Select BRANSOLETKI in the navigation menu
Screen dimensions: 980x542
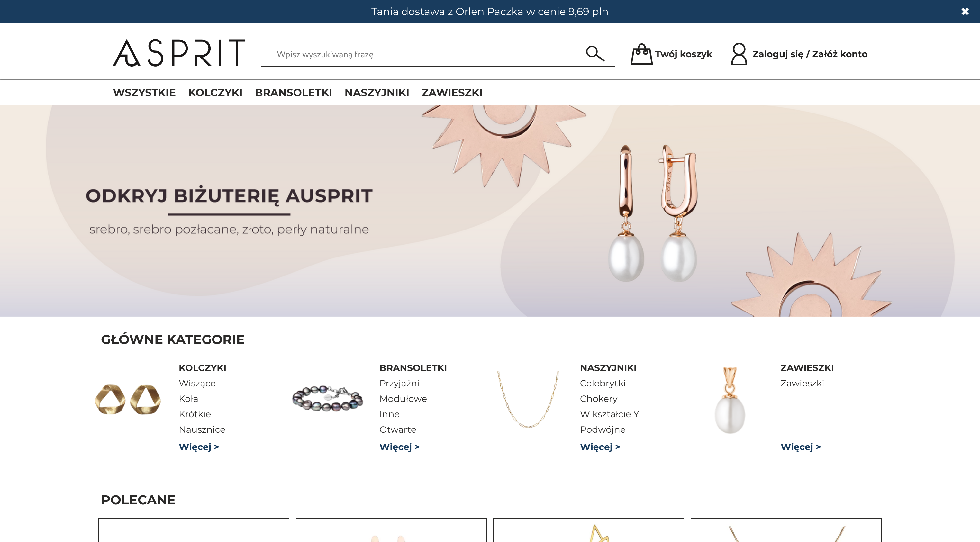[x=293, y=93]
